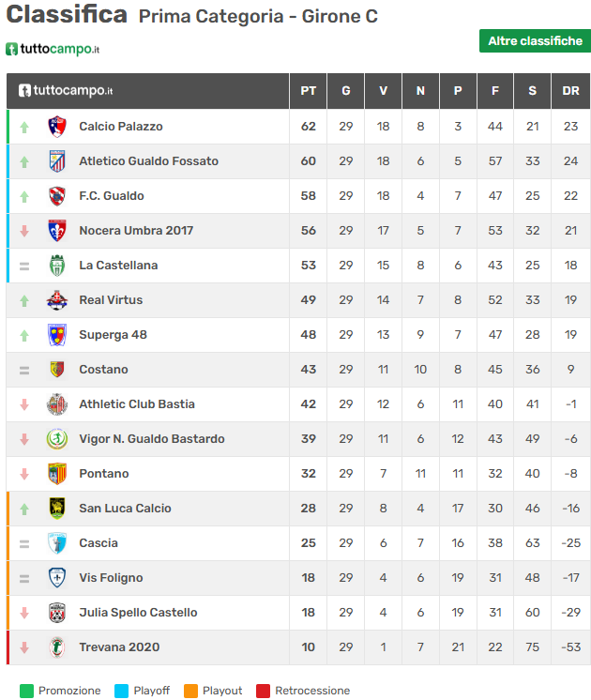Click the Calcio Palazzo team crest

[x=57, y=127]
